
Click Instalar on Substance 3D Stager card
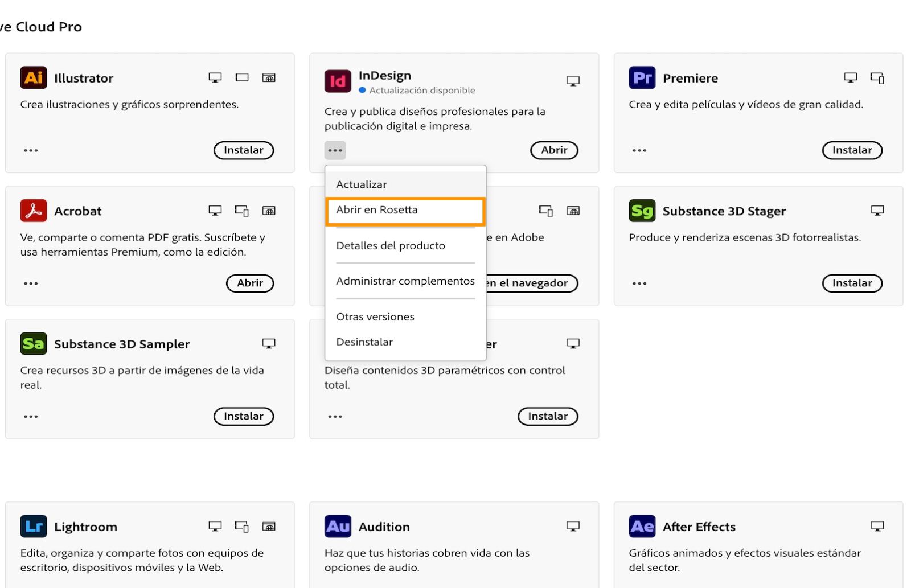(852, 283)
